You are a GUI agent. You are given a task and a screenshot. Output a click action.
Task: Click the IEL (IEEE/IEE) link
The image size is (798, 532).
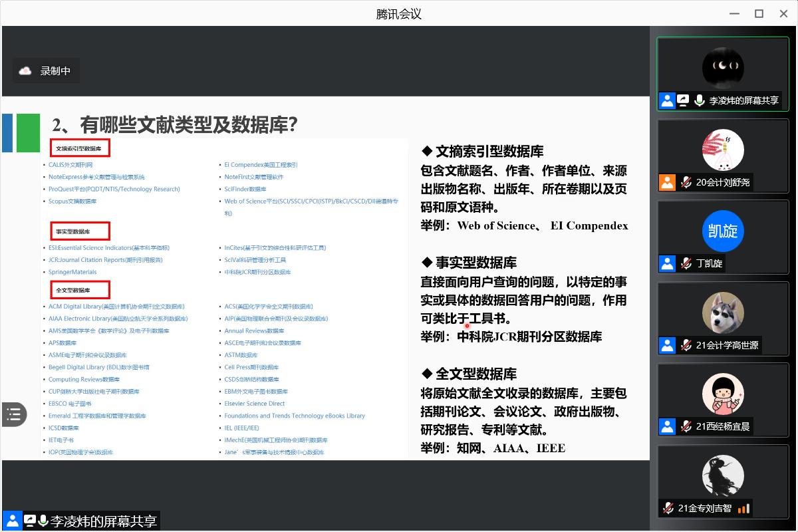[x=242, y=428]
